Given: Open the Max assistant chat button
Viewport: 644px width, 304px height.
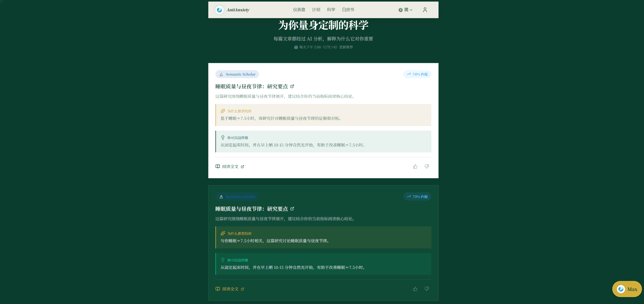Looking at the screenshot, I should coord(627,289).
